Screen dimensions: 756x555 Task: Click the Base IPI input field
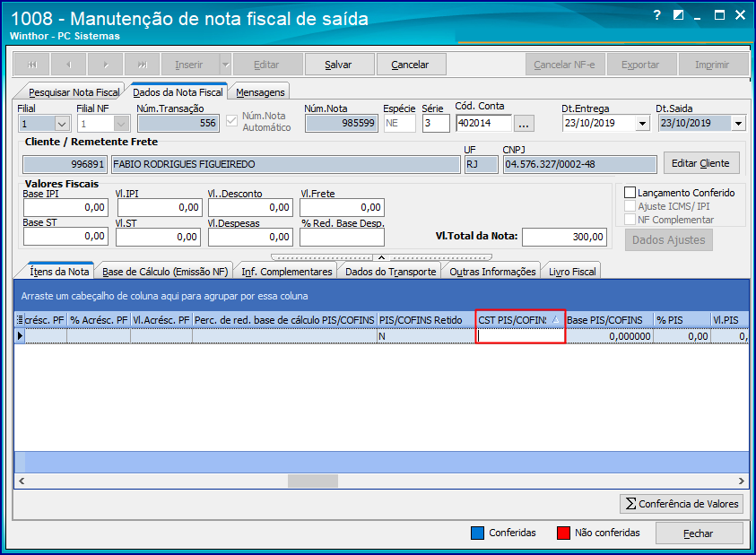coord(65,207)
